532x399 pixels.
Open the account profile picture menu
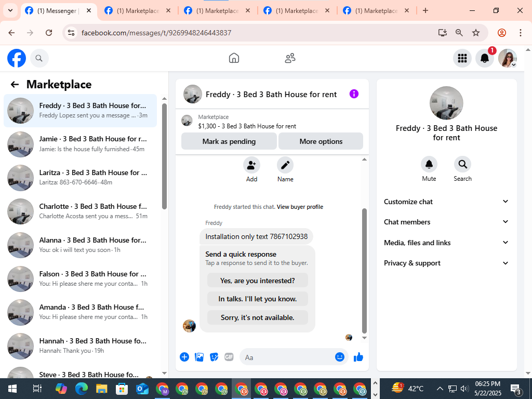click(x=507, y=58)
